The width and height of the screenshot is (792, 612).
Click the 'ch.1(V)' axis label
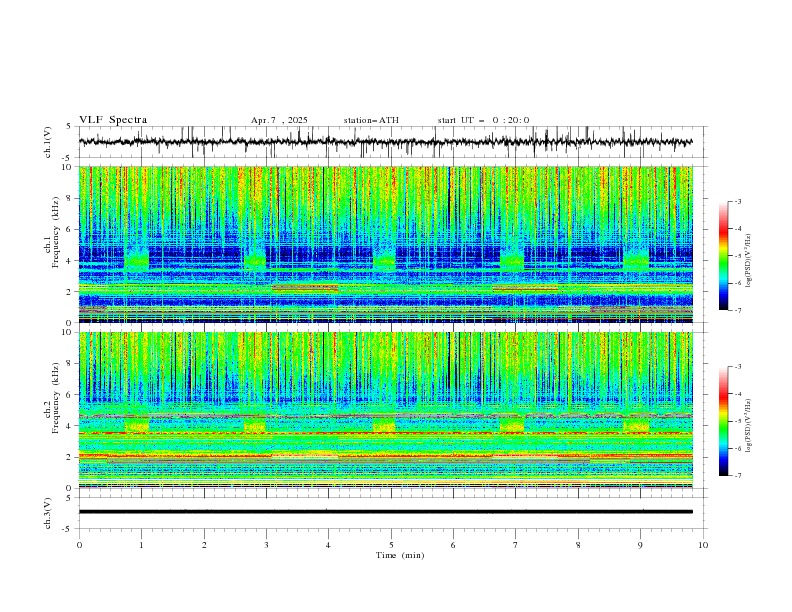(x=48, y=142)
